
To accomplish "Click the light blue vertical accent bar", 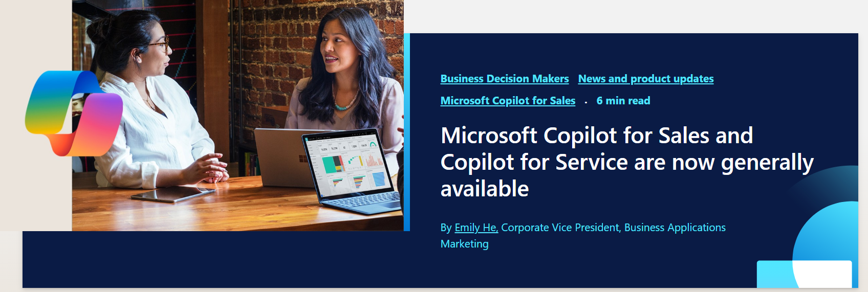I will pyautogui.click(x=407, y=132).
